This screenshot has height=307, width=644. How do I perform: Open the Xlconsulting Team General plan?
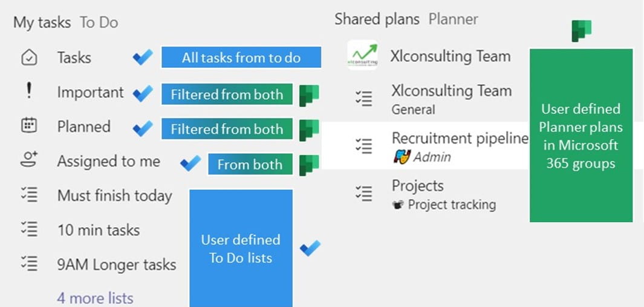tap(451, 98)
